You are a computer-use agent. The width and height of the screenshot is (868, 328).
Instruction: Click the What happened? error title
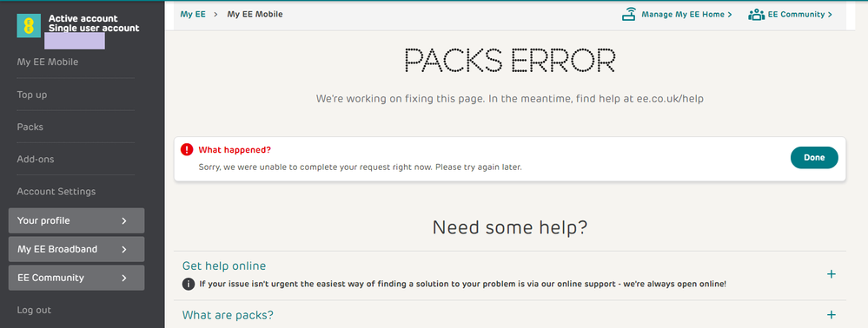[235, 150]
